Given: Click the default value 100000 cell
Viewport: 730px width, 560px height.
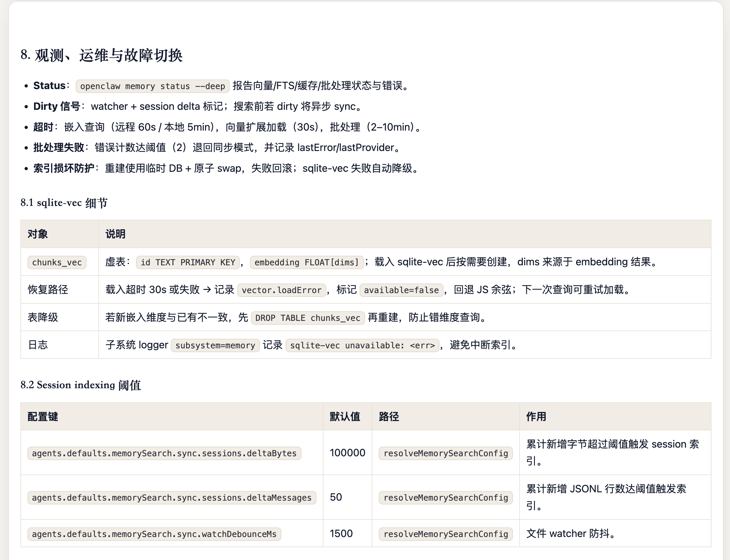Looking at the screenshot, I should click(347, 453).
